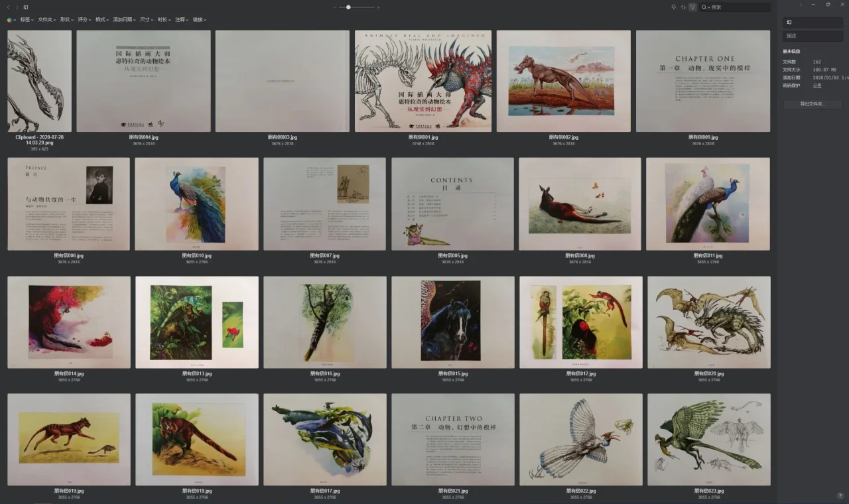Select the 朋有信002.jpg creature thumbnail
Screen dimensions: 849x504
[563, 81]
